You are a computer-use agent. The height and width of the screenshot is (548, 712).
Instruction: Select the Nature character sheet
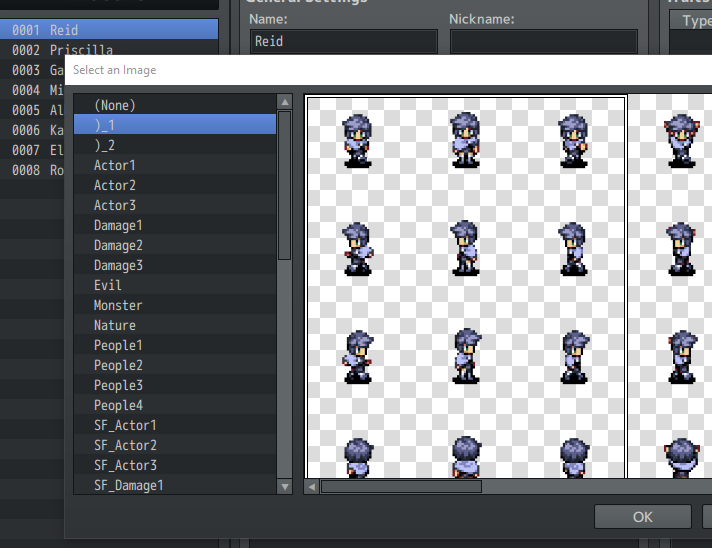tap(175, 325)
